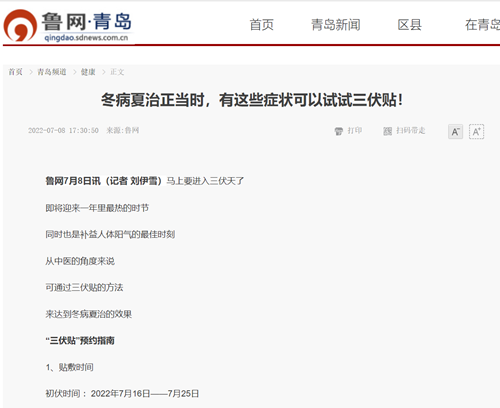Screen dimensions: 500x408
Task: Click the line 可通过三伏贴的方法
Action: pos(84,287)
